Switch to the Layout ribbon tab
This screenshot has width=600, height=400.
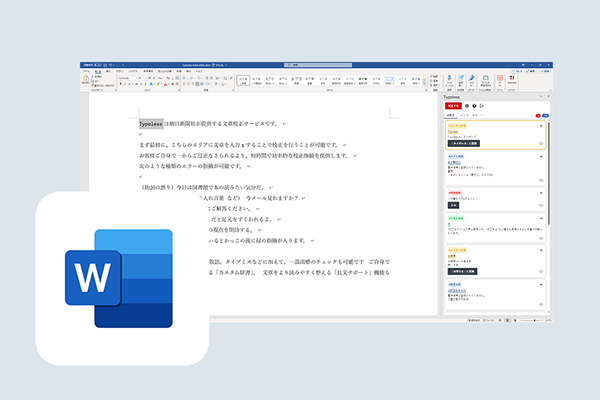(x=132, y=71)
